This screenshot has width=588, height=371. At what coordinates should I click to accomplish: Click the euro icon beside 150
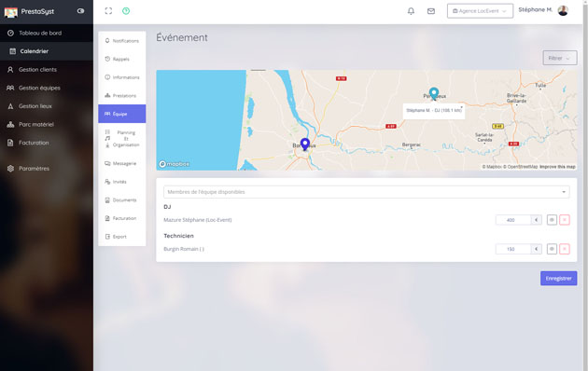(x=537, y=249)
